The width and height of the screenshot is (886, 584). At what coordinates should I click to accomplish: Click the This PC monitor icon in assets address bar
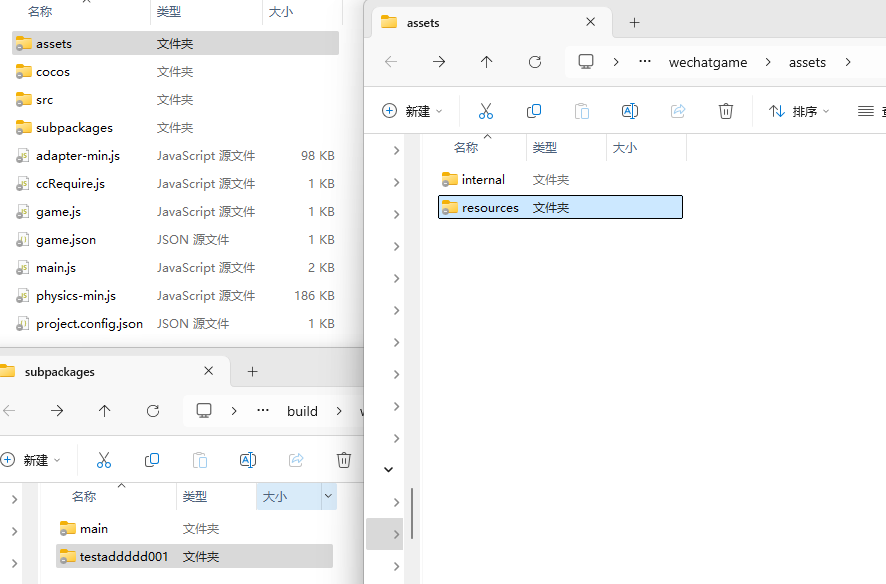coord(586,62)
